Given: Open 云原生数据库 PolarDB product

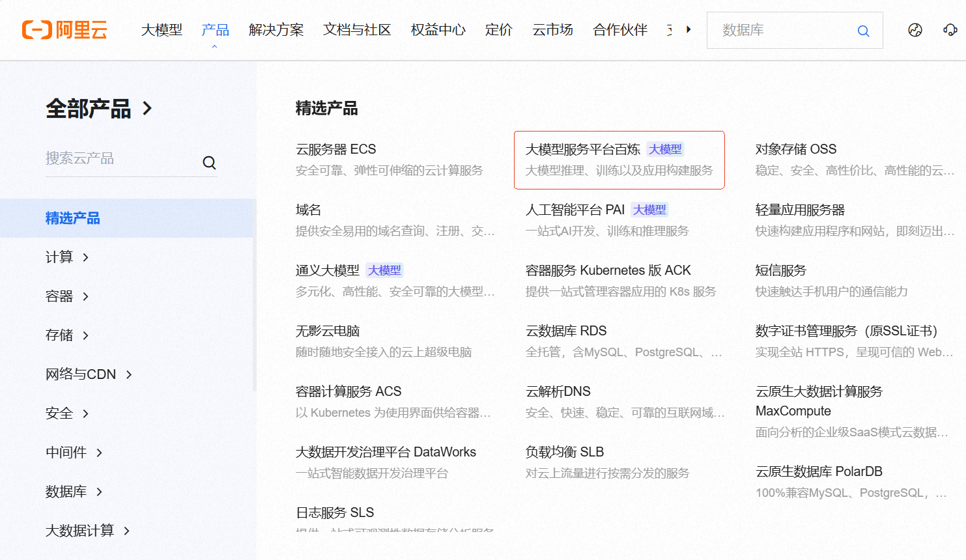Looking at the screenshot, I should click(819, 471).
